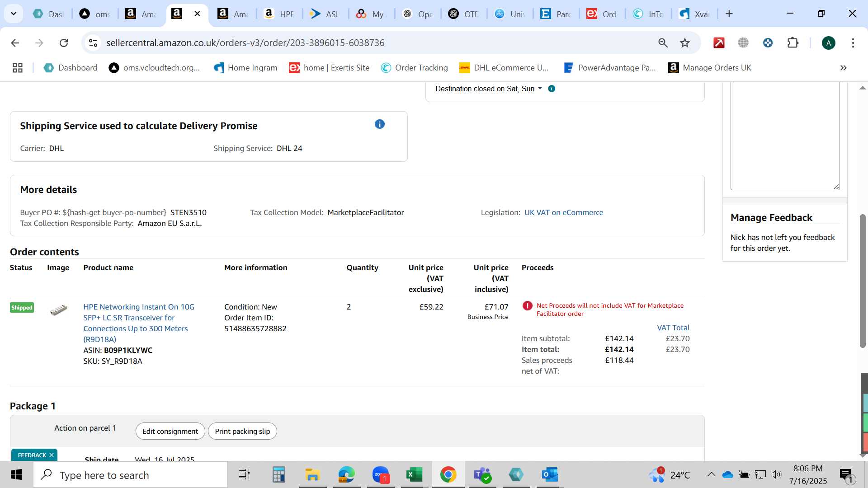Click info icon in Shipping Service panel
The image size is (868, 488).
pos(380,124)
